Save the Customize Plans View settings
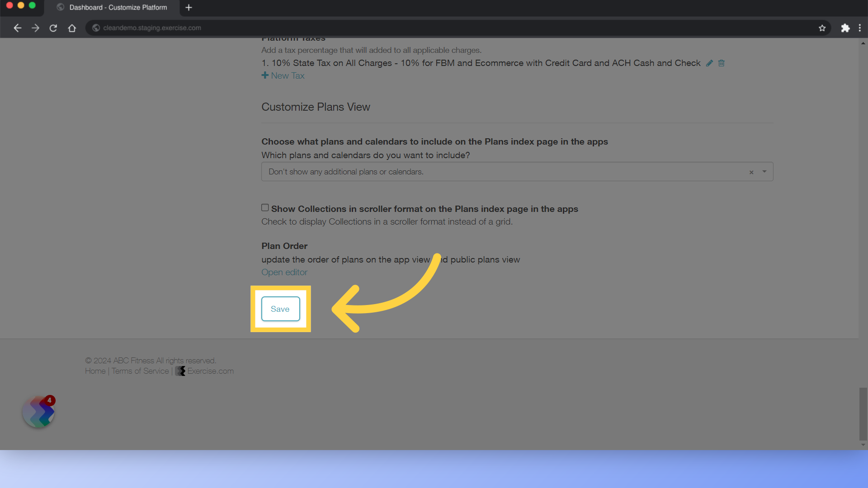This screenshot has height=488, width=868. click(280, 309)
